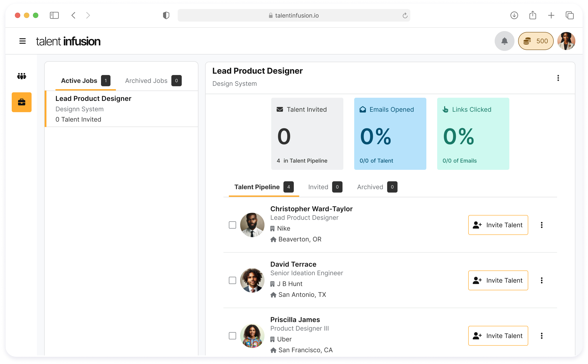Image resolution: width=588 pixels, height=364 pixels.
Task: Check the box for Christopher Ward-Taylor
Action: pos(232,225)
